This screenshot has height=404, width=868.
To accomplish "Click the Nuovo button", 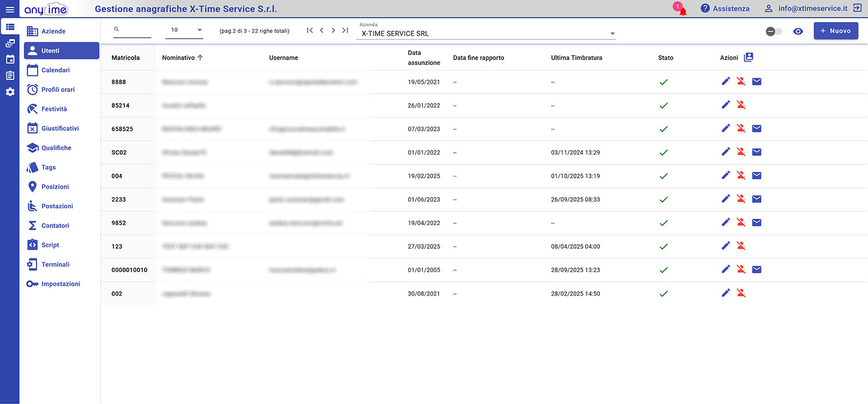I will point(836,31).
